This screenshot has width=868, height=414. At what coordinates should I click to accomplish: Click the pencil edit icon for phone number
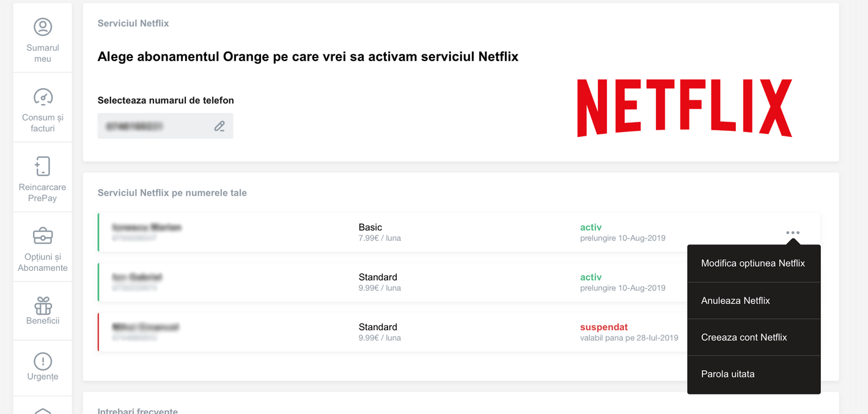219,126
